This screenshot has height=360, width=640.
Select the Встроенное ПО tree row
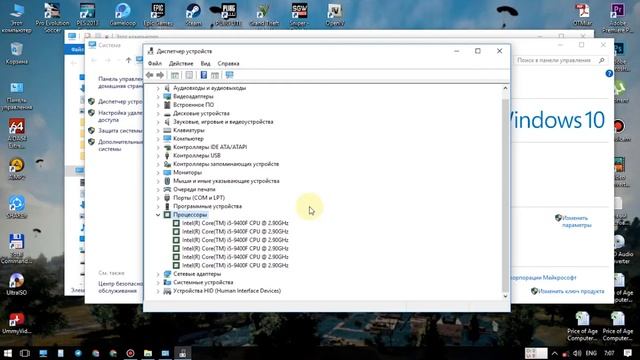coord(193,105)
